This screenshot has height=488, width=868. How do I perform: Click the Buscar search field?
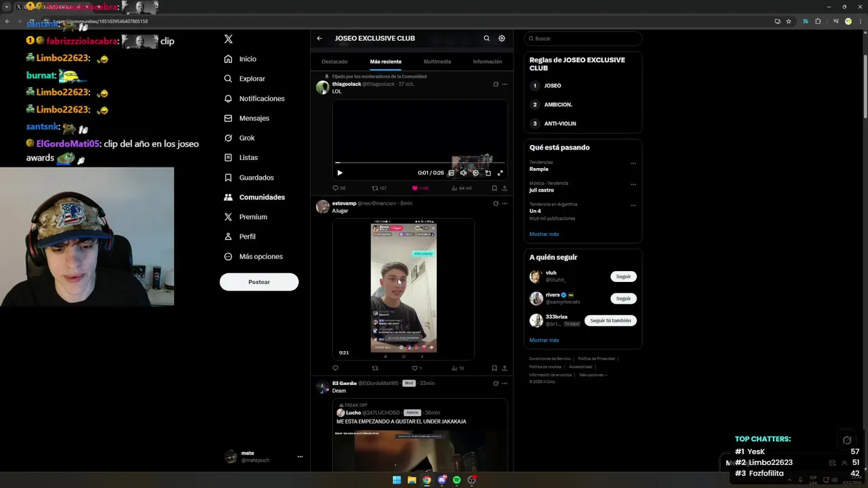click(x=583, y=39)
